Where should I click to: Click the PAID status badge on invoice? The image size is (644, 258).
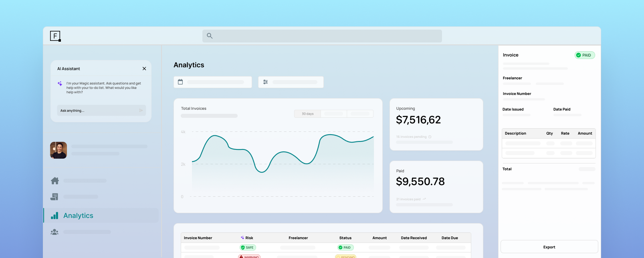click(585, 55)
